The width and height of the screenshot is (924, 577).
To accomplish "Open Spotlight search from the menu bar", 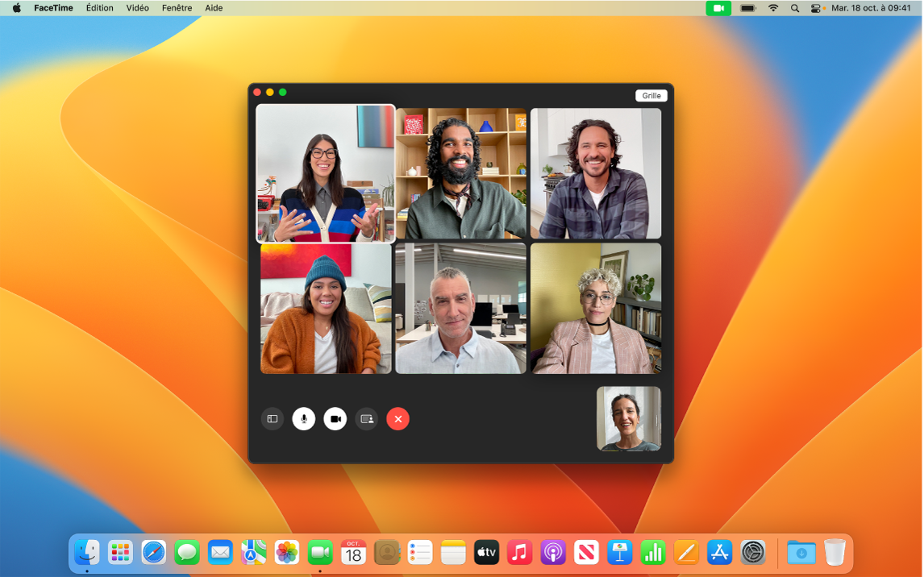I will [x=794, y=8].
